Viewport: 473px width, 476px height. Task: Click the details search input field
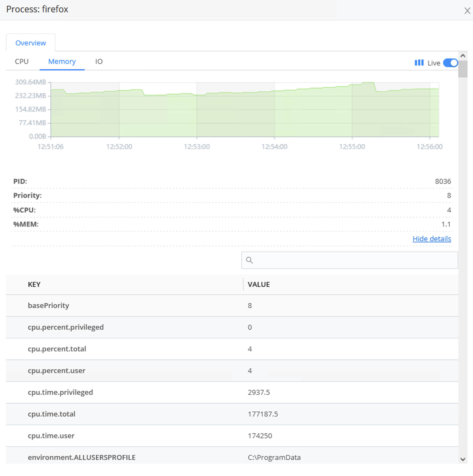(x=353, y=260)
